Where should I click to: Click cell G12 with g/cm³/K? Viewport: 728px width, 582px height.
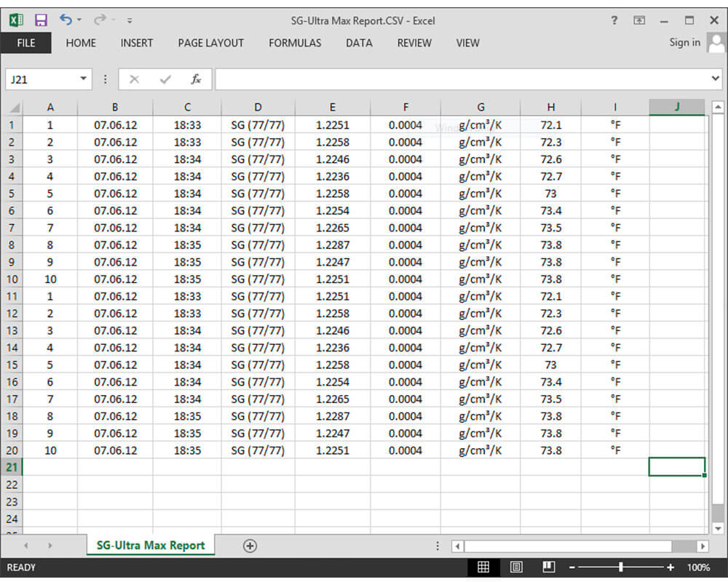coord(480,314)
